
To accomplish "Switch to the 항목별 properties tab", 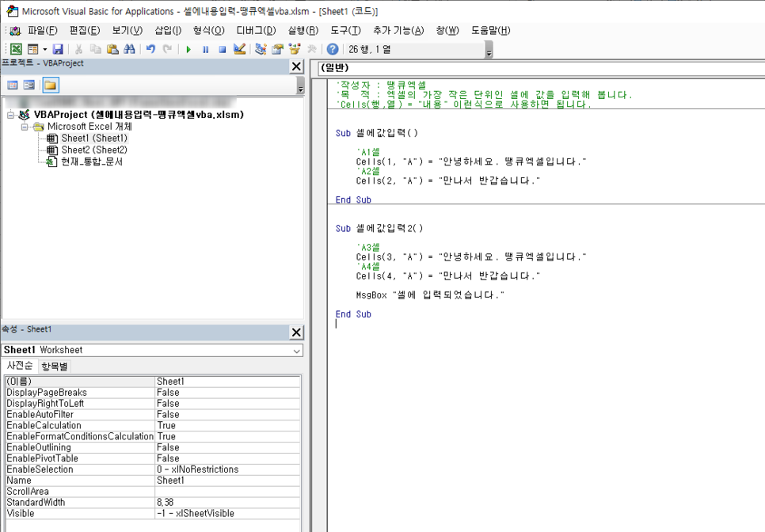I will coord(55,367).
